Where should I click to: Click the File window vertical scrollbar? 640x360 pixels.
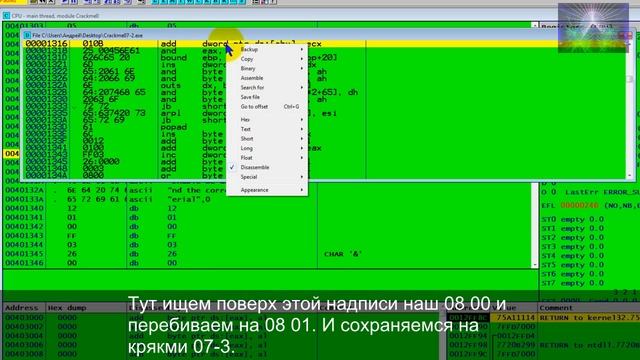point(629,110)
